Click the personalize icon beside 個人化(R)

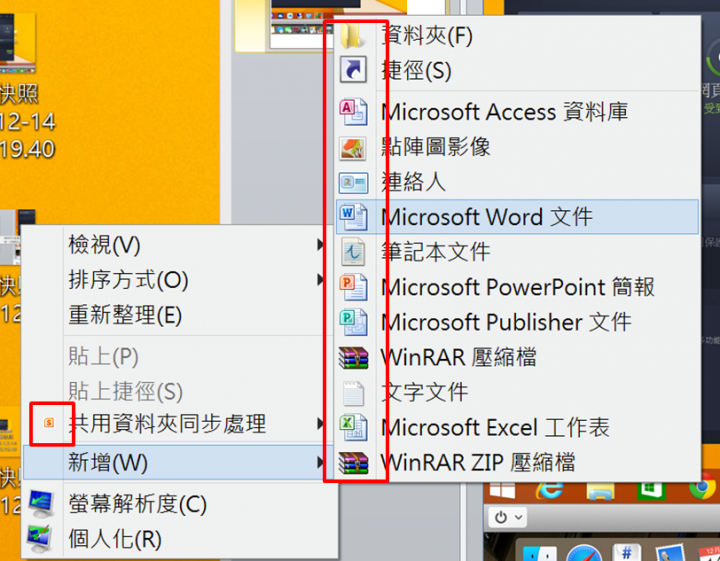click(40, 539)
